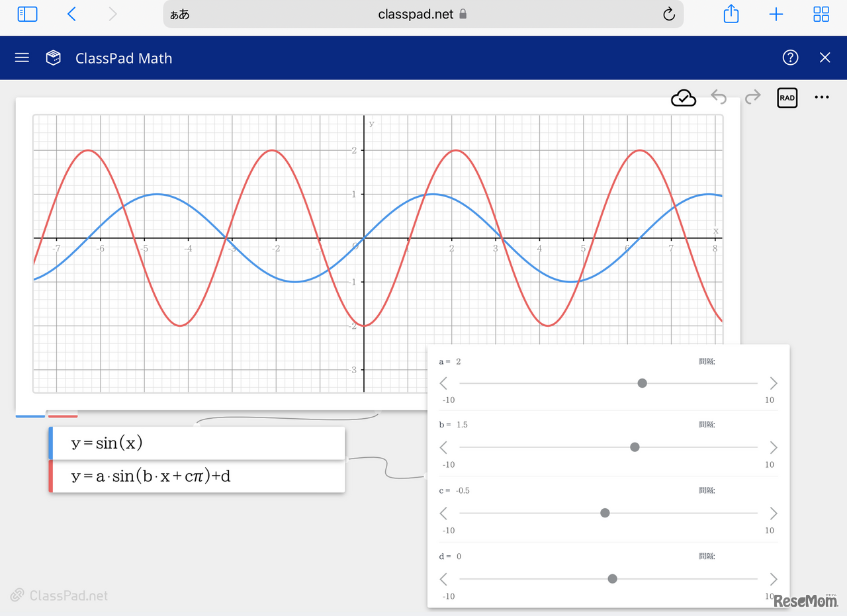Undo the last action
The width and height of the screenshot is (847, 616).
point(719,98)
